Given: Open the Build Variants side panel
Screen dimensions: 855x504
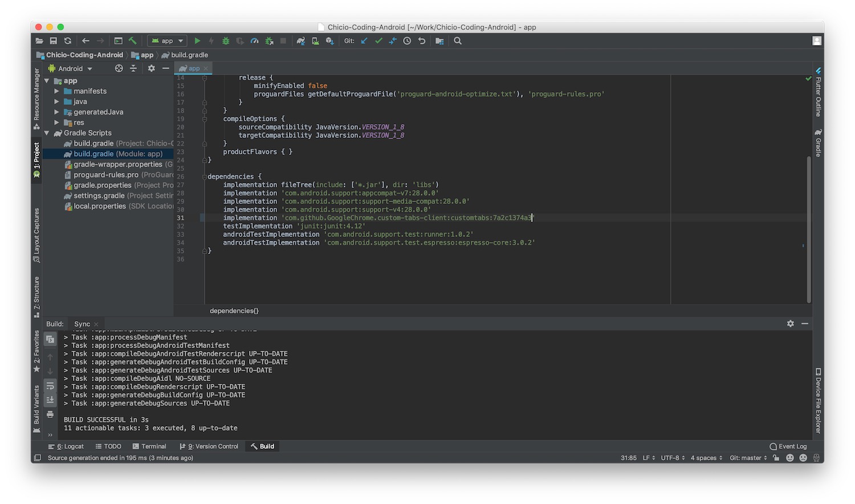Looking at the screenshot, I should 36,408.
